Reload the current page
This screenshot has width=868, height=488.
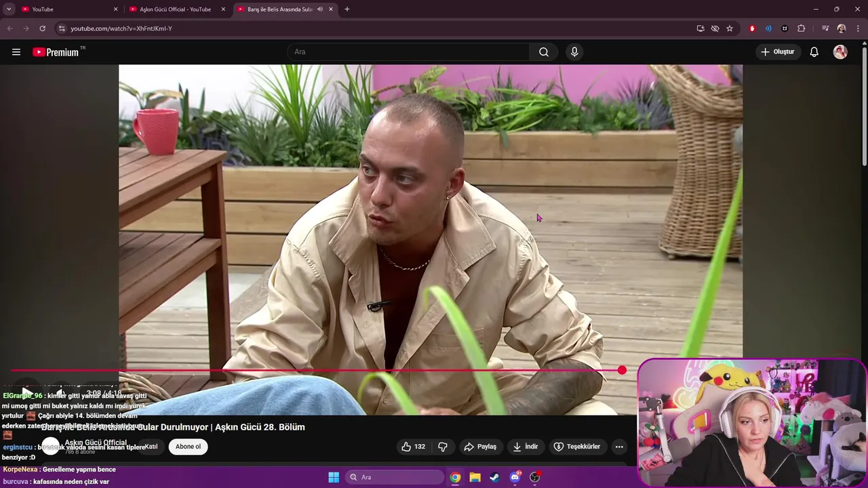42,28
